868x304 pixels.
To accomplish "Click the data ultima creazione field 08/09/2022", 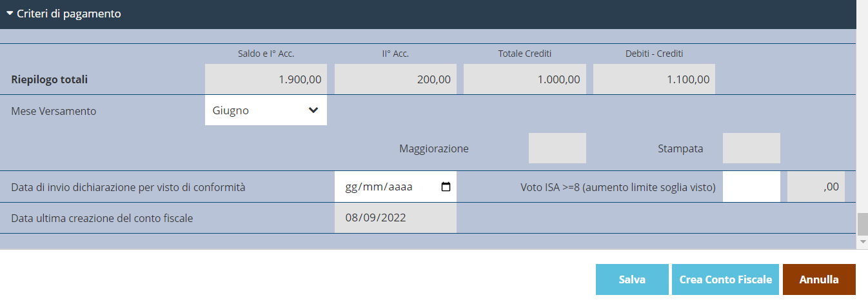I will (395, 218).
